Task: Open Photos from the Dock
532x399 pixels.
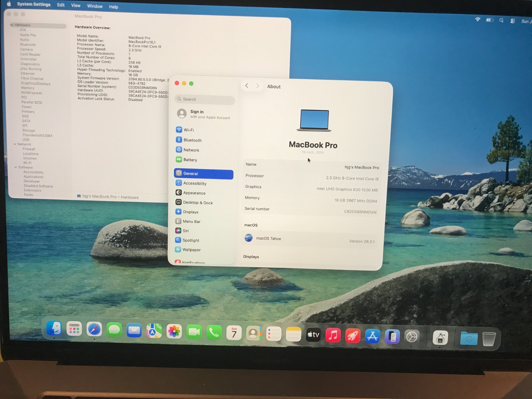Action: 174,332
